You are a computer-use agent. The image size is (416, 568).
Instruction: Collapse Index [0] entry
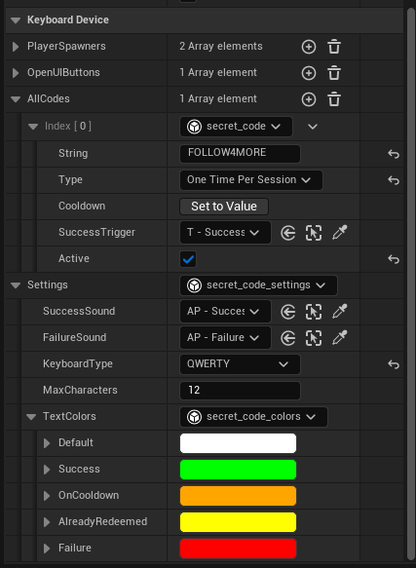(x=33, y=126)
